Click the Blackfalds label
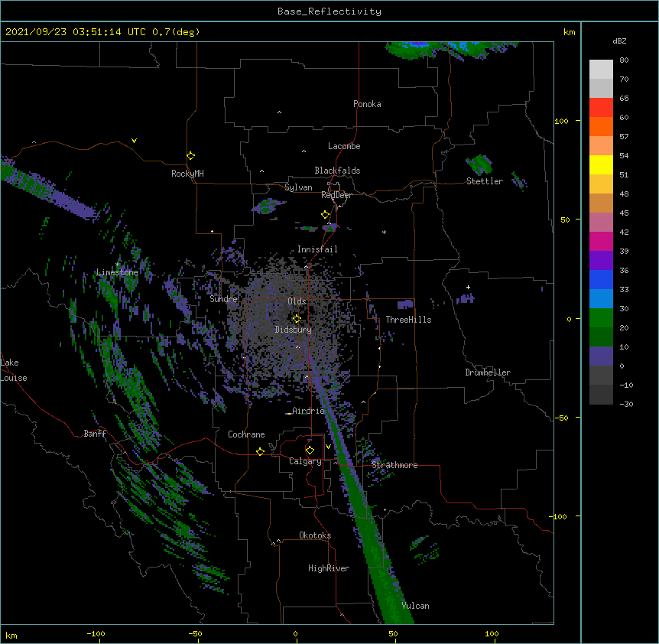 click(337, 171)
